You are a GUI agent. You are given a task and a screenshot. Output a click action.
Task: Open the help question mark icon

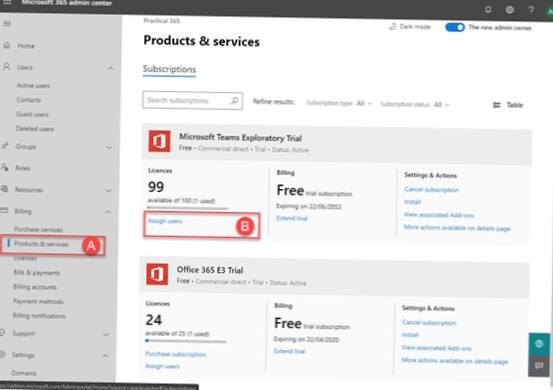coord(531,10)
